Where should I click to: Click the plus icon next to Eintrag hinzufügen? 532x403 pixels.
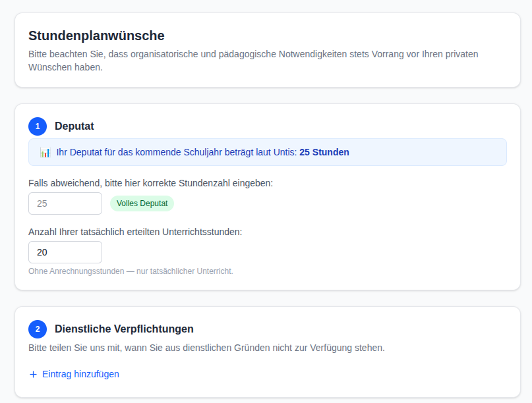point(32,374)
